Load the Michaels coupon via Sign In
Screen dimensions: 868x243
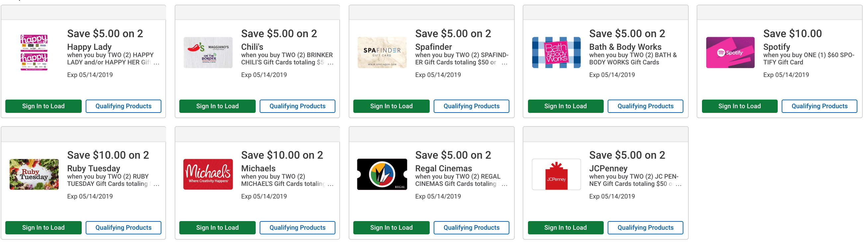click(217, 228)
